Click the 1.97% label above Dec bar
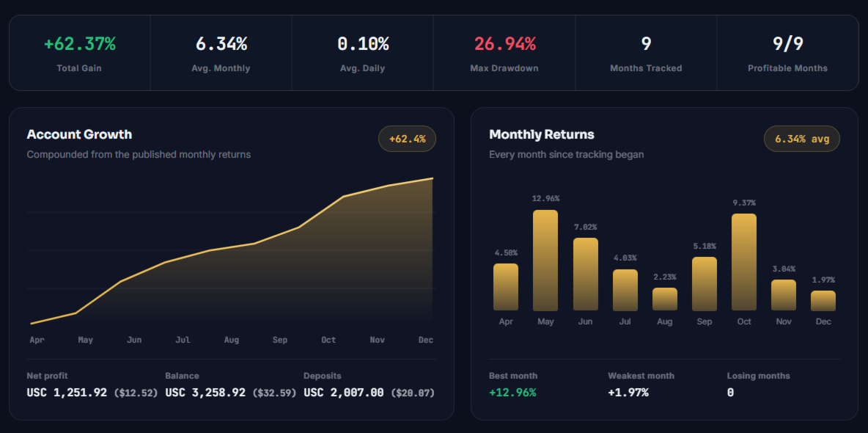This screenshot has width=868, height=433. coord(823,280)
